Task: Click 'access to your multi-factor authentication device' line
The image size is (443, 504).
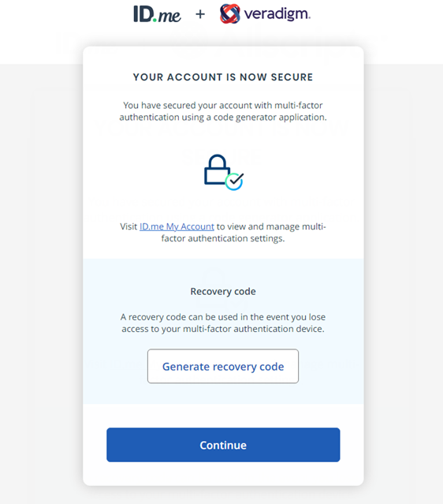Action: click(223, 329)
